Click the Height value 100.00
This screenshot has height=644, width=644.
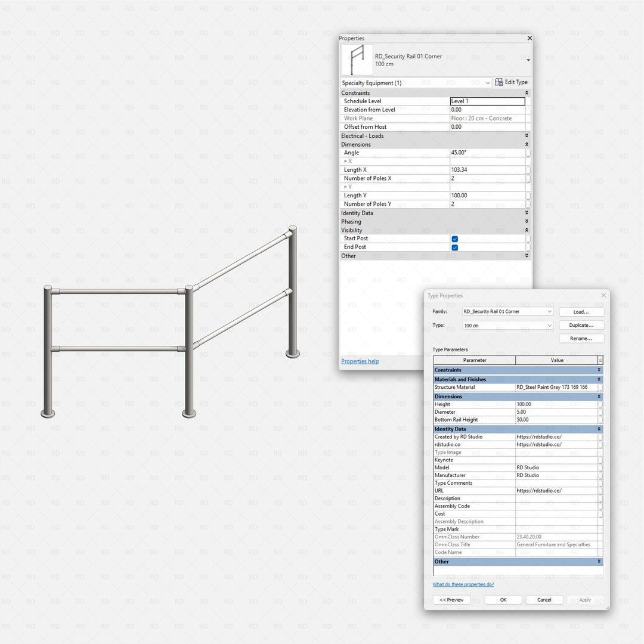click(556, 404)
